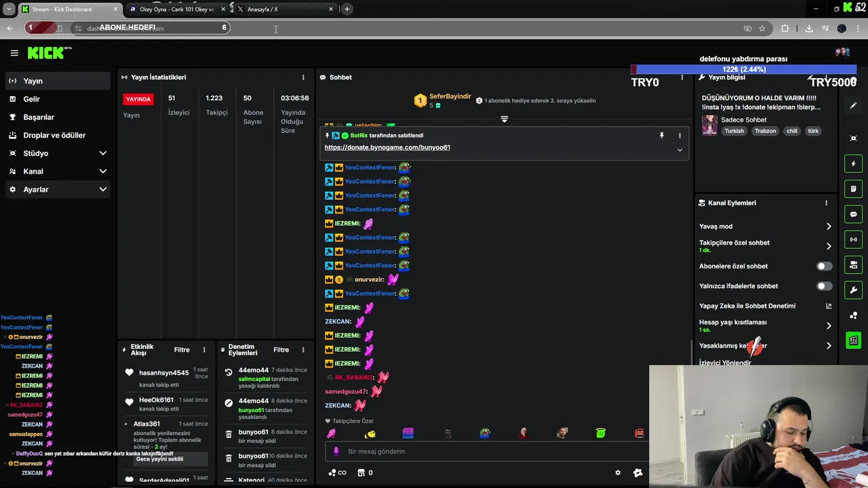Expand the pinned message chevron
The height and width of the screenshot is (488, 868).
[679, 150]
